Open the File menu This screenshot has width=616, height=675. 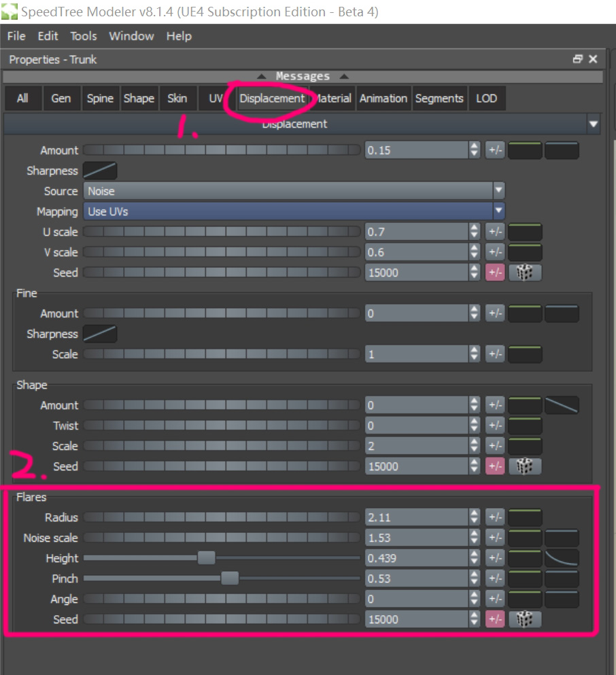click(x=16, y=36)
